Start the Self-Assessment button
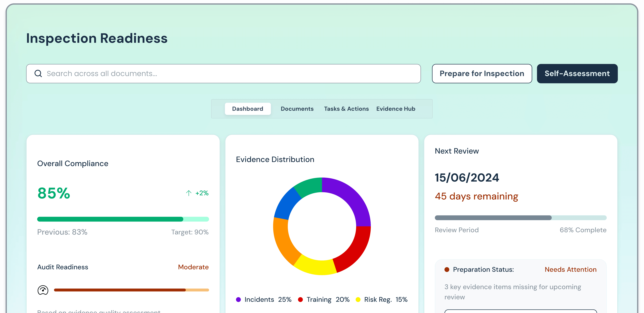Viewport: 644px width, 313px height. click(577, 73)
